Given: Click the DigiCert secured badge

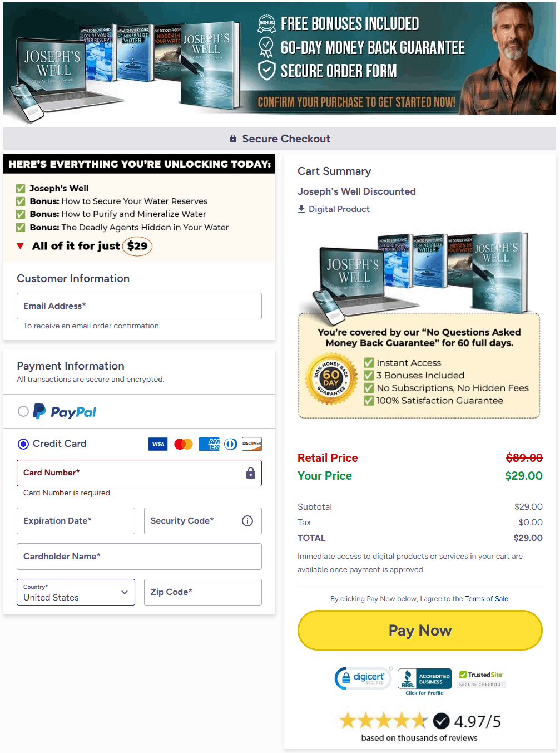Looking at the screenshot, I should [363, 678].
